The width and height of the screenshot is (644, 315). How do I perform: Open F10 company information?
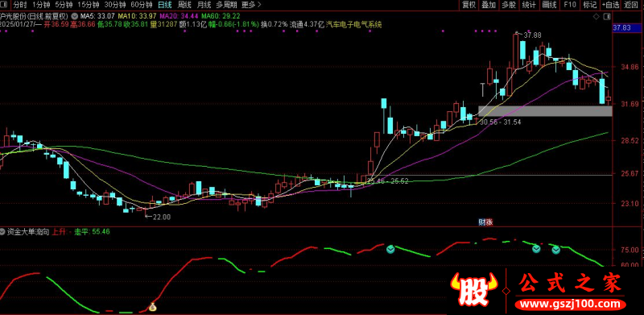click(570, 5)
